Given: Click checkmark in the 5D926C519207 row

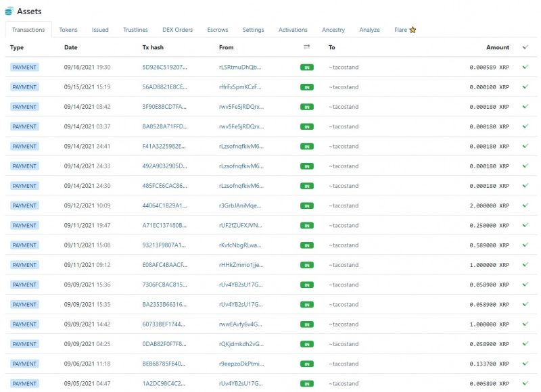Looking at the screenshot, I should (x=525, y=67).
